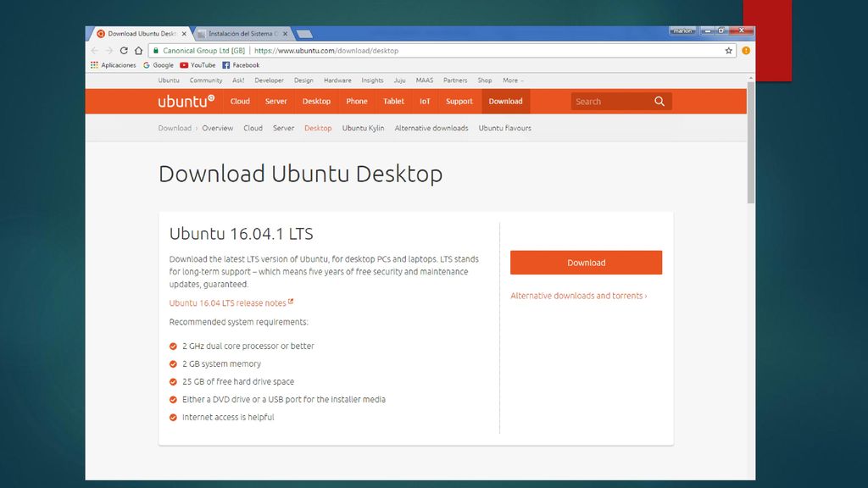Open the Design link
Viewport: 868px width, 488px height.
(303, 80)
